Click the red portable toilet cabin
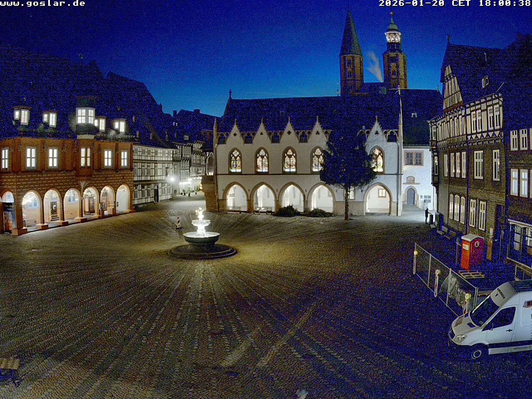This screenshot has width=532, height=399. [x=472, y=251]
